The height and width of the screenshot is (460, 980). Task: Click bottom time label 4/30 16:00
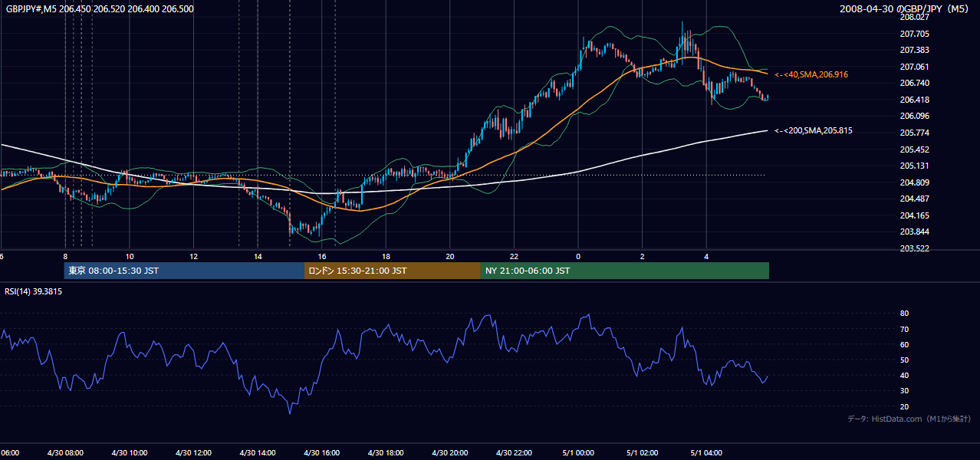321,452
